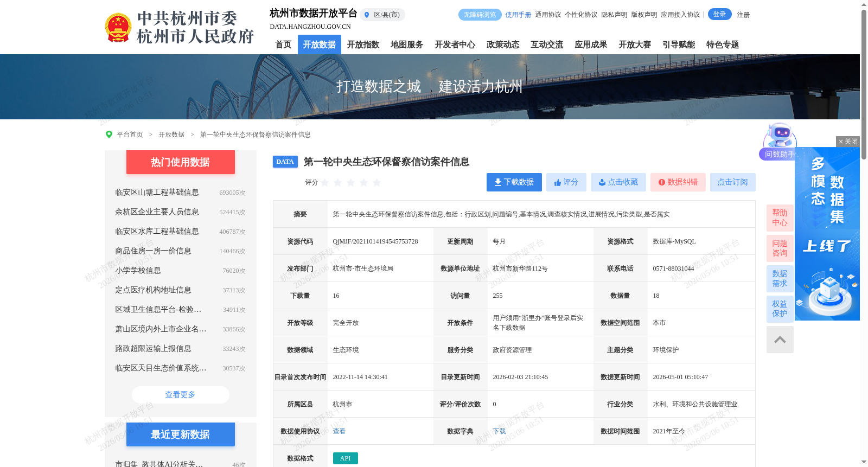Image resolution: width=868 pixels, height=467 pixels.
Task: Close the floating advertisement banner
Action: (848, 142)
